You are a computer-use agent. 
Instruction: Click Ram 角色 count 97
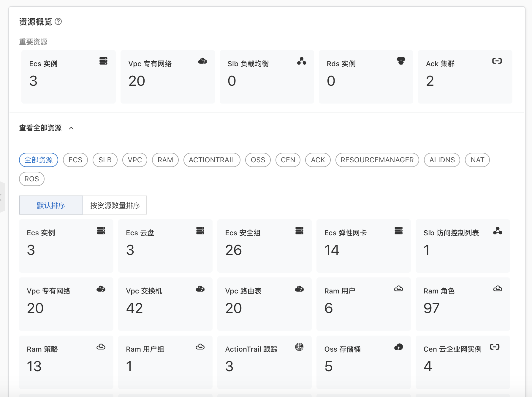coord(432,308)
